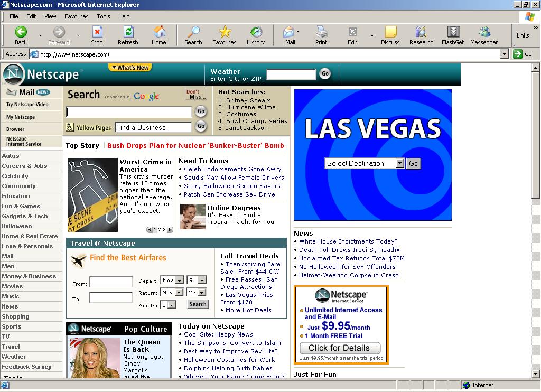Screen dimensions: 541x392
Task: Open the Favorites menu
Action: click(77, 16)
